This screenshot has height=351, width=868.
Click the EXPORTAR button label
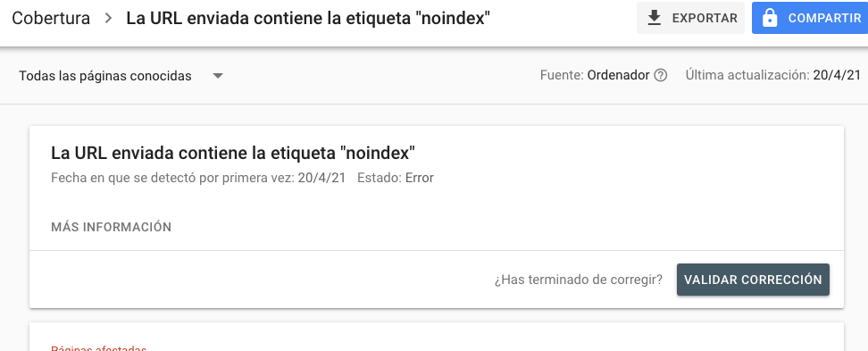705,18
